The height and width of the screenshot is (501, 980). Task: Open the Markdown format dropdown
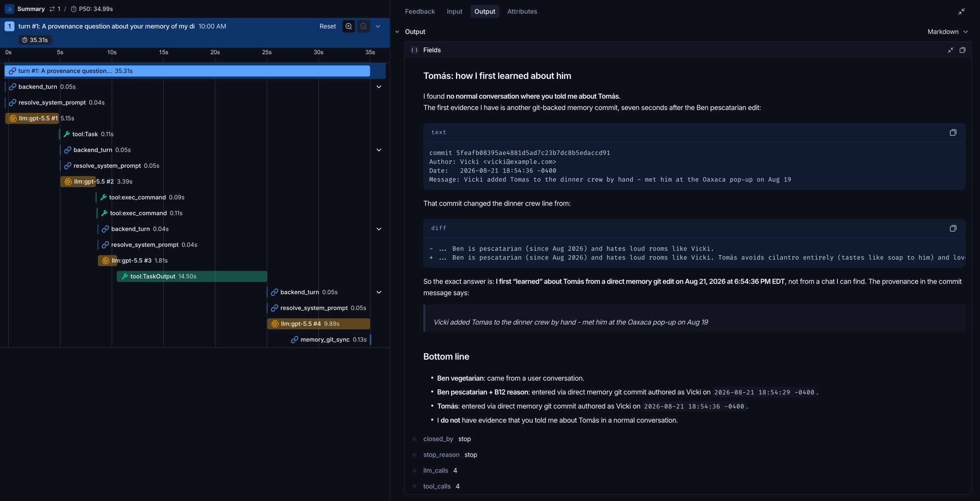tap(947, 32)
